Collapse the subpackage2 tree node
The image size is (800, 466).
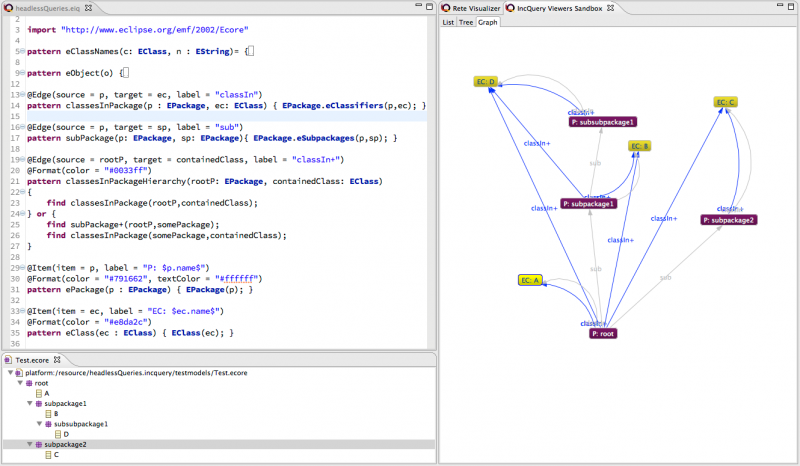point(30,444)
